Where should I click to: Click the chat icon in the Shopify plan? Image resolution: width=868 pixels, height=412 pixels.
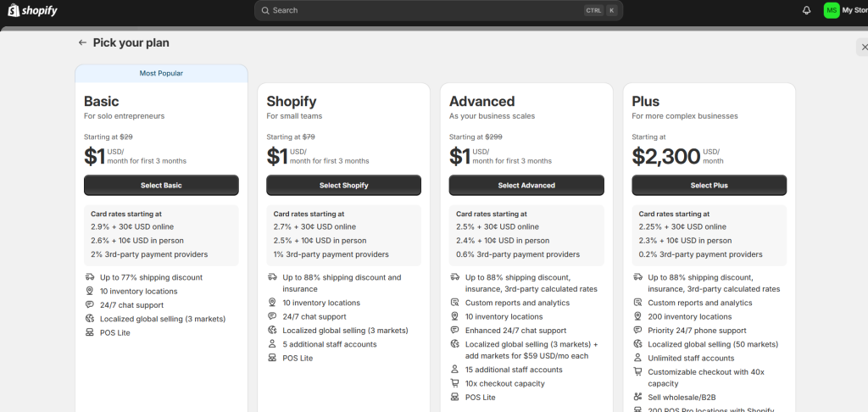272,317
